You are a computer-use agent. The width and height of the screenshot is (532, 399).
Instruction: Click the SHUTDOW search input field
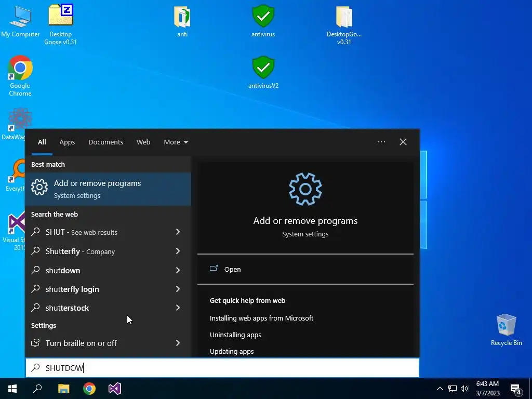coord(222,368)
